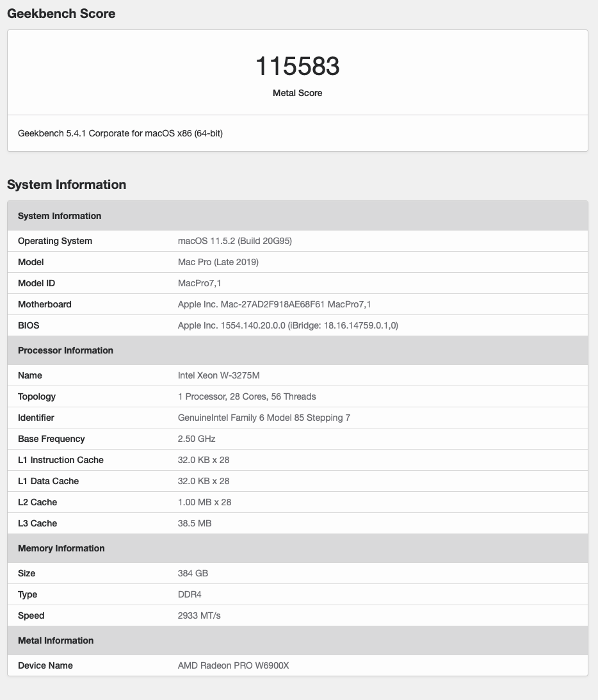This screenshot has width=598, height=700.
Task: Select the DDR4 value
Action: [190, 594]
